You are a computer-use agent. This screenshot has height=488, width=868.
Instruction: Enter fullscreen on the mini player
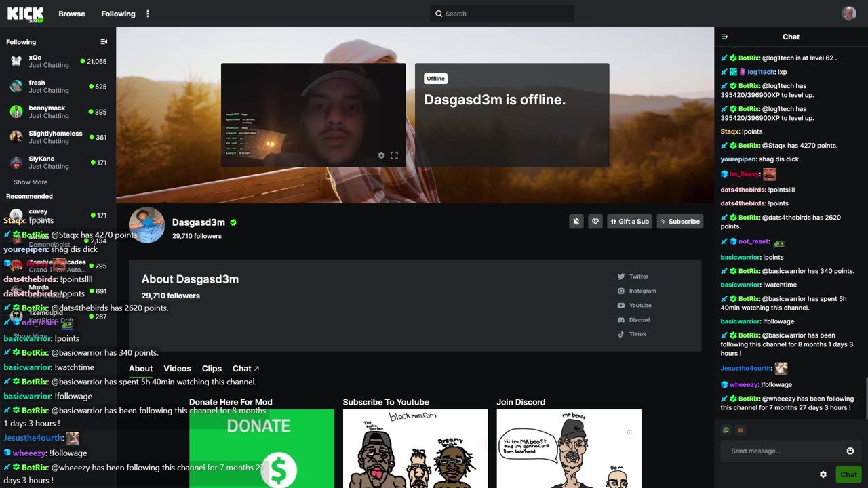pyautogui.click(x=394, y=156)
